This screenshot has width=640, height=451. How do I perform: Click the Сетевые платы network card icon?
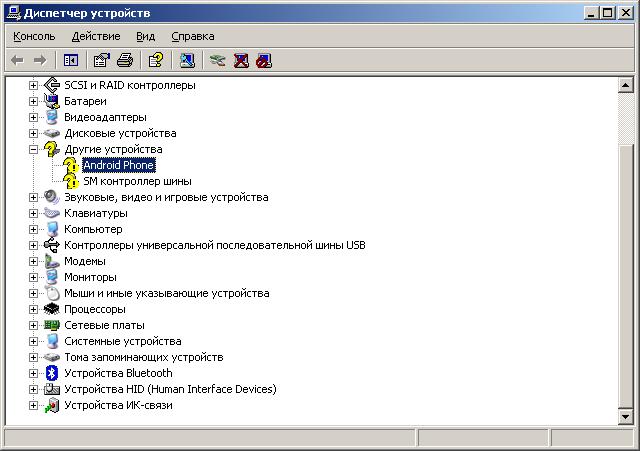click(x=52, y=325)
